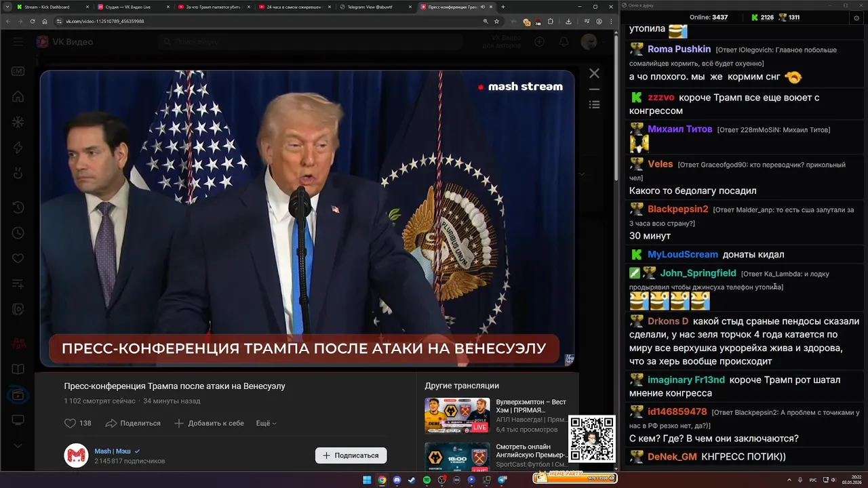Open Telegram from the taskbar
The image size is (868, 488).
pos(502,480)
